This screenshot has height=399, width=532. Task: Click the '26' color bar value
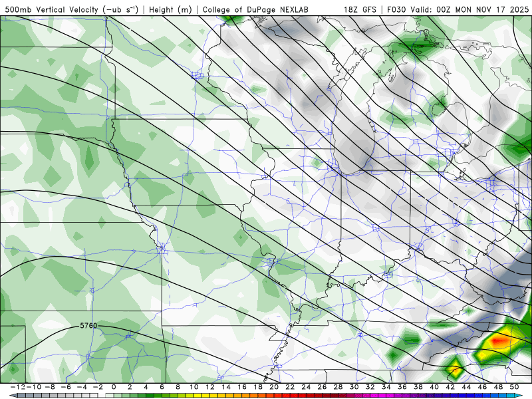coord(322,387)
